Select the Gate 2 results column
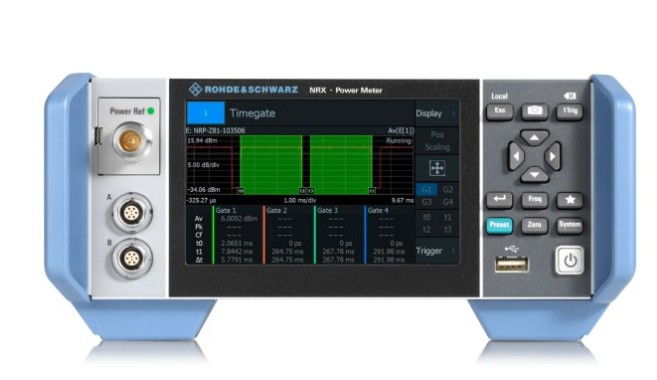Screen dimensions: 657x380 point(288,235)
